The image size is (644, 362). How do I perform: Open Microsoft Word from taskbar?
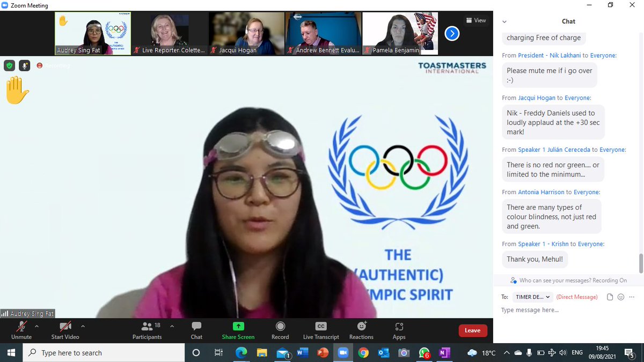[x=302, y=353]
